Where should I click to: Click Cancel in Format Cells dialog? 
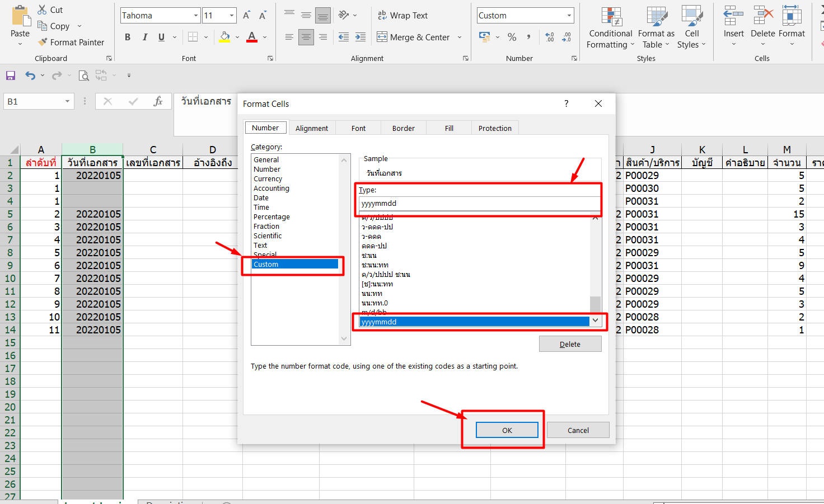578,430
